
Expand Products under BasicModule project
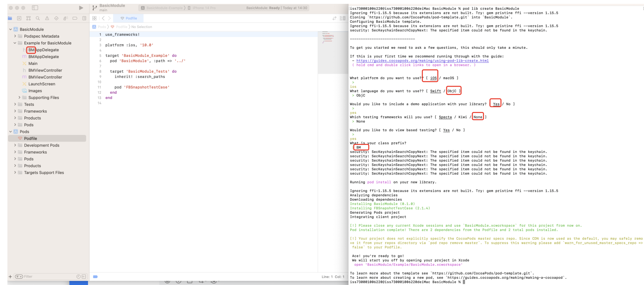15,118
